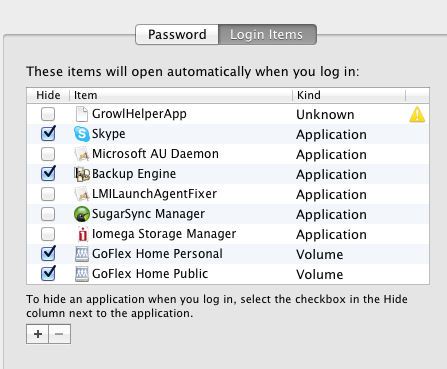The image size is (447, 369).
Task: Uncheck Hide checkbox for Skype
Action: click(x=48, y=134)
